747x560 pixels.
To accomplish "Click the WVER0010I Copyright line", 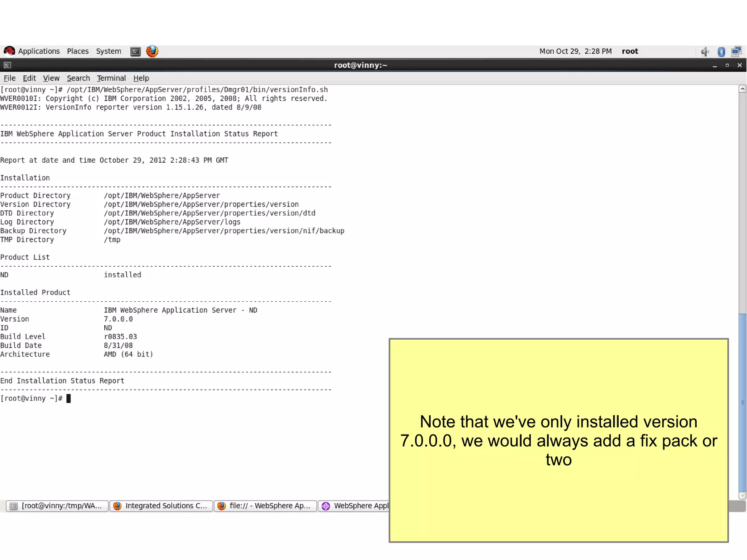I will tap(164, 99).
